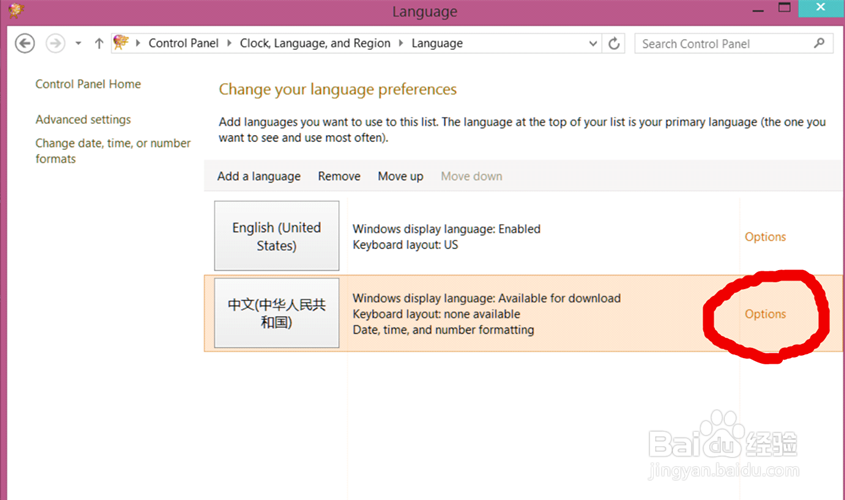The image size is (845, 500).
Task: Expand chevron after Control Panel breadcrumb
Action: coord(229,43)
